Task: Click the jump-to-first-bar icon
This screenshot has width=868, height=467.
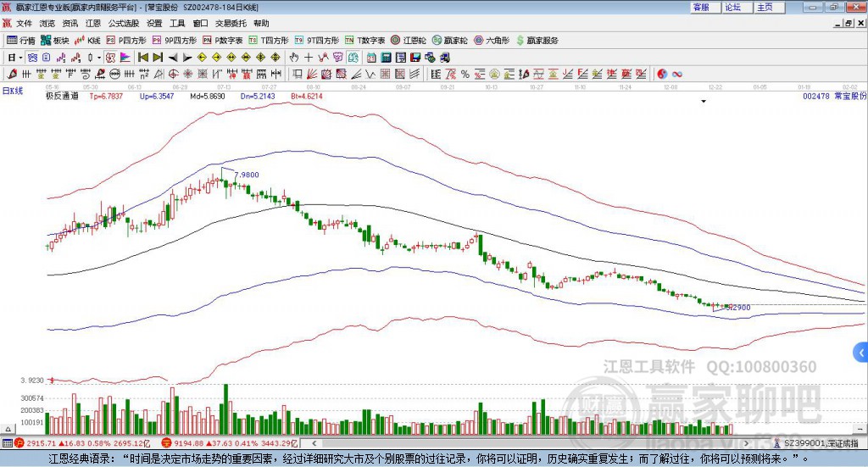Action: click(142, 58)
